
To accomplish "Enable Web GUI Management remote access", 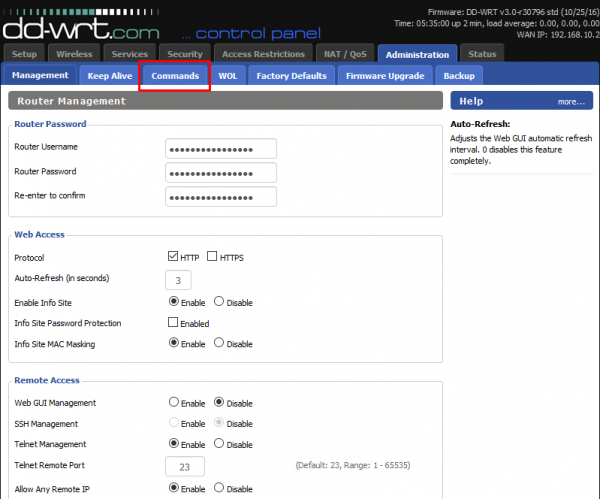I will 174,402.
